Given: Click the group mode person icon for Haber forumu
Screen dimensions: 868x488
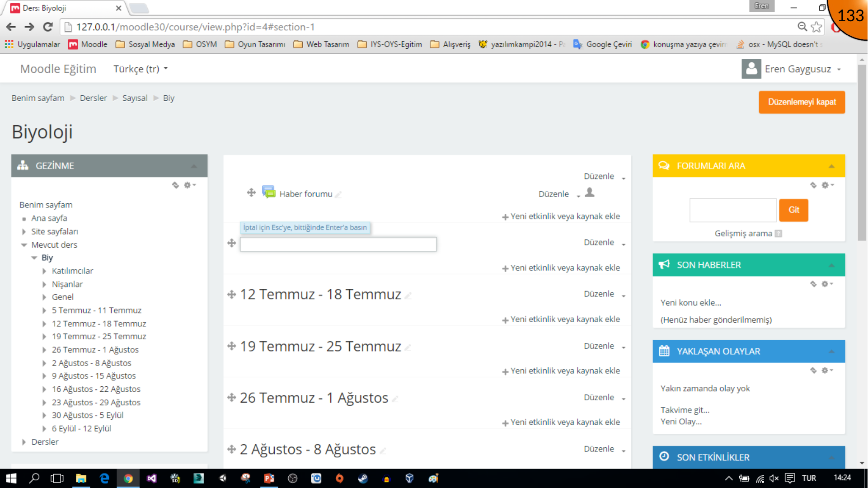Looking at the screenshot, I should coord(590,192).
